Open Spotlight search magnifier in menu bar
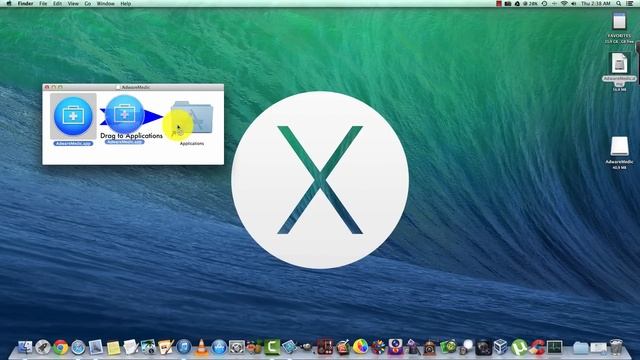The width and height of the screenshot is (640, 360). point(619,3)
